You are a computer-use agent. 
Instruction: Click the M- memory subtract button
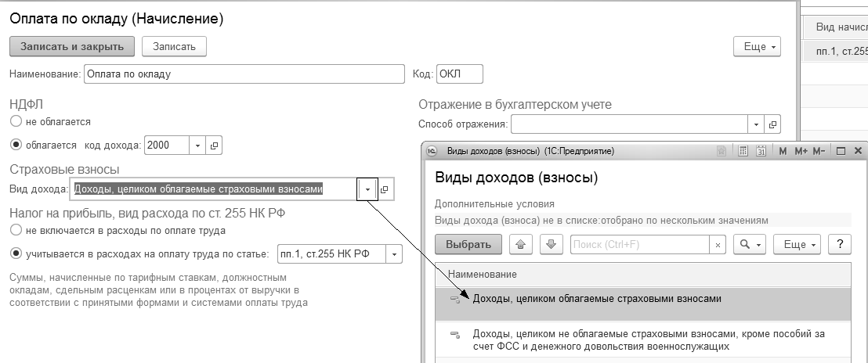click(819, 151)
